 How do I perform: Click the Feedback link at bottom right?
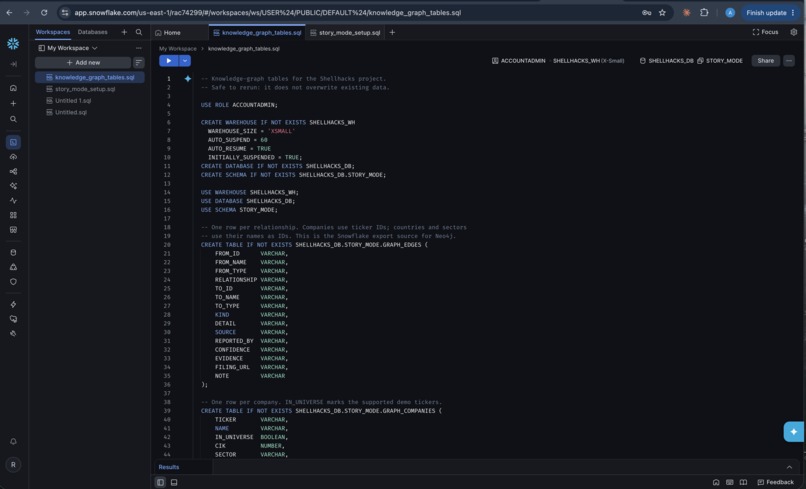[x=776, y=482]
